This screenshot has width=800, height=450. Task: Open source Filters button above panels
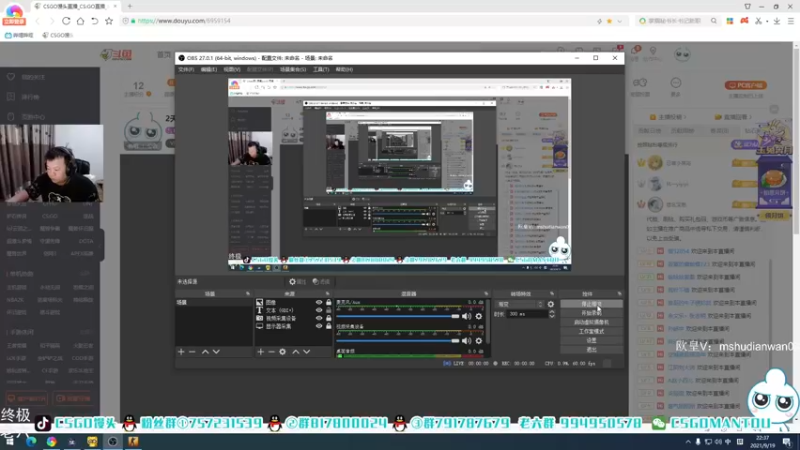pos(321,282)
